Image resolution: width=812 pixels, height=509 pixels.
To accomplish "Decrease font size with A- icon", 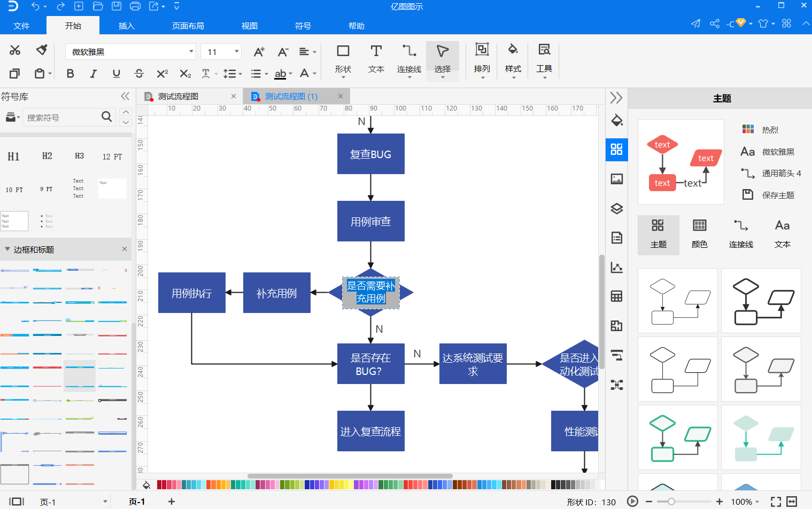I will 283,52.
